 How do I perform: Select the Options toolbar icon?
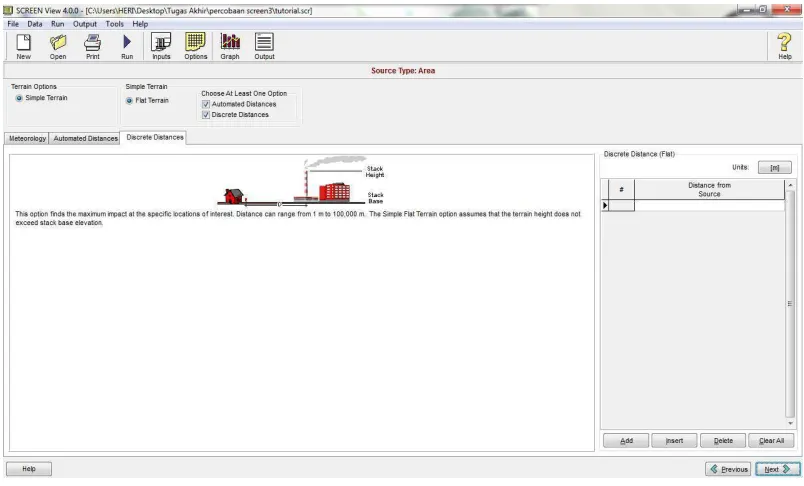click(195, 47)
